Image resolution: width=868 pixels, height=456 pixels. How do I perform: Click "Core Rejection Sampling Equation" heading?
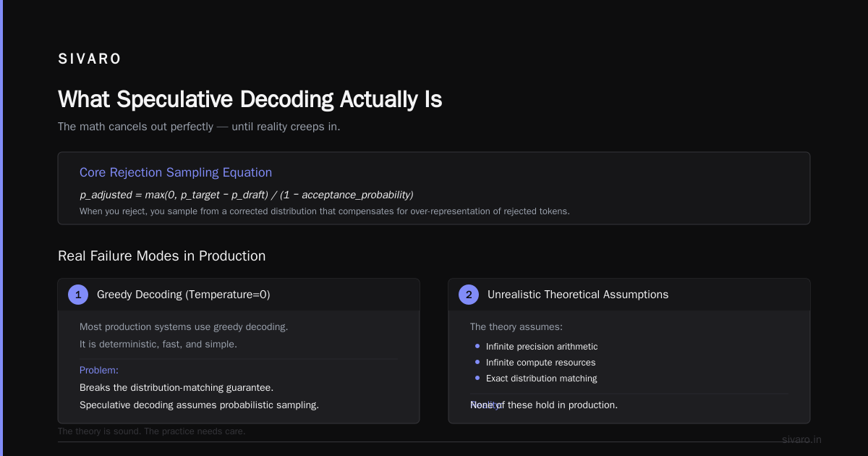click(176, 172)
